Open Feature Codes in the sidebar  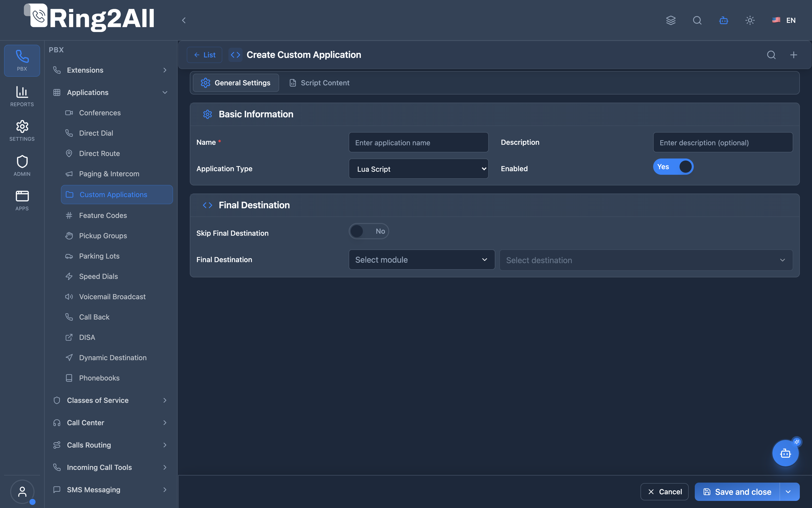[116, 215]
